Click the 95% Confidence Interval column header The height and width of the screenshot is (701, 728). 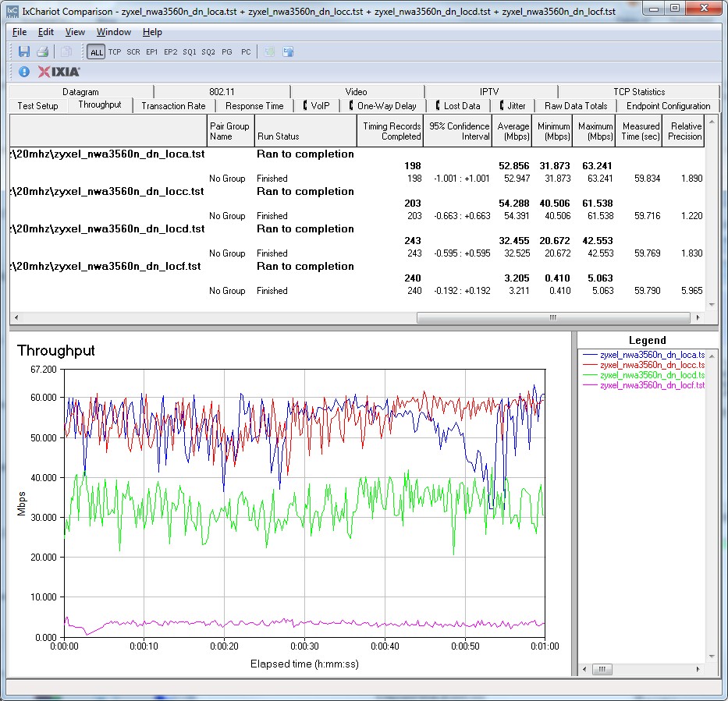click(x=458, y=131)
